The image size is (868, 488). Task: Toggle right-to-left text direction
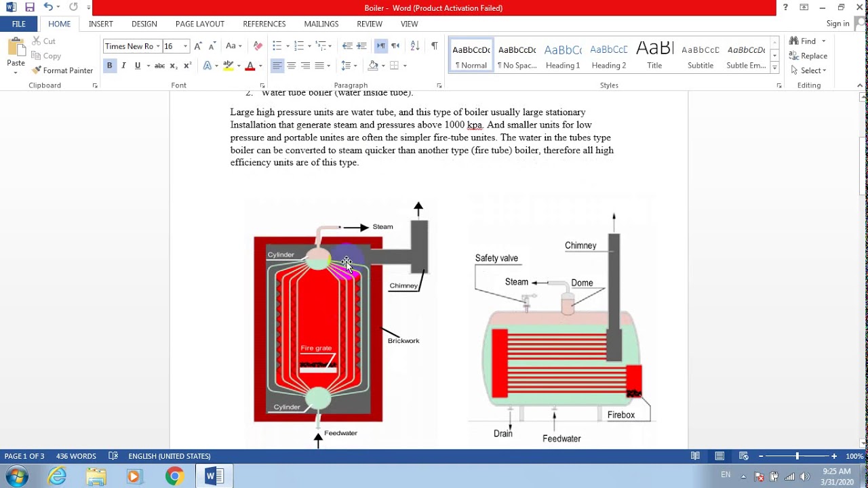pos(395,46)
